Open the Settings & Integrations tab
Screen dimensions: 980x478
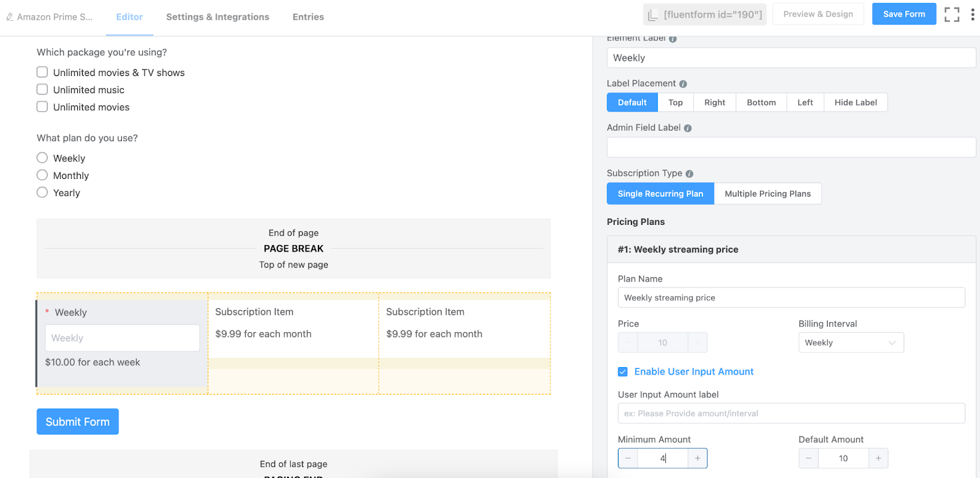point(217,17)
